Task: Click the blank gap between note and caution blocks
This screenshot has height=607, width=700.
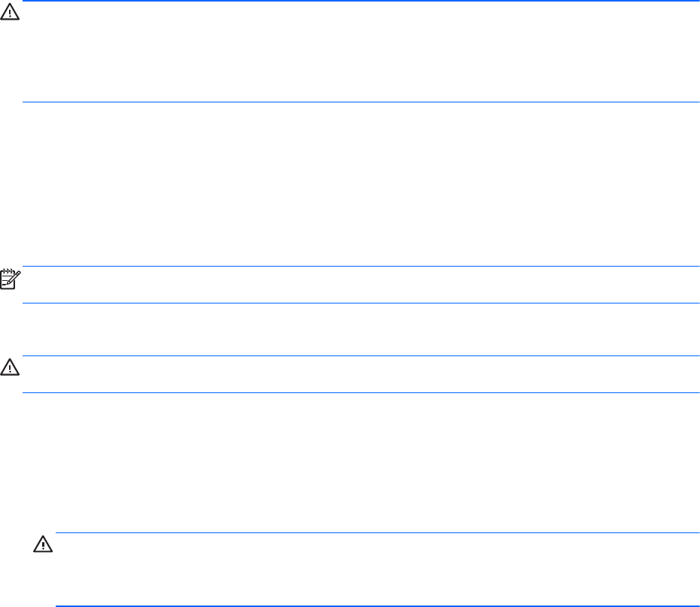Action: [x=360, y=330]
